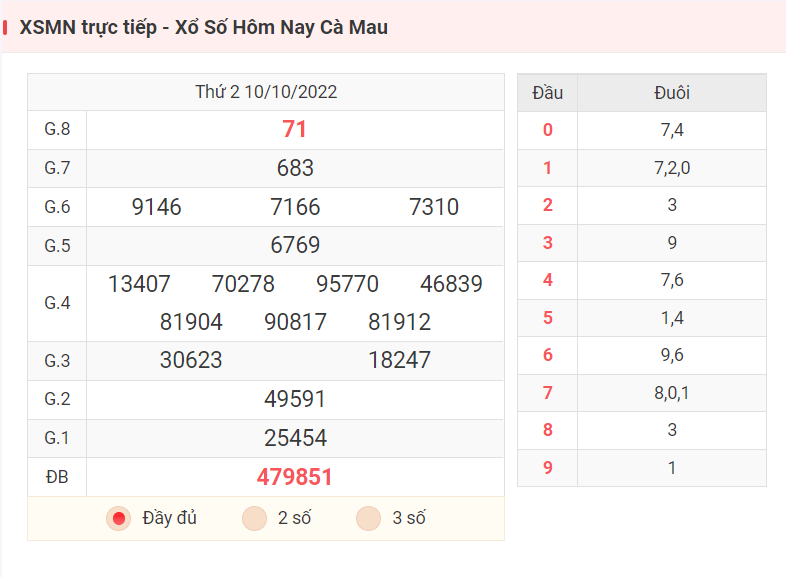Click the XSMN trực tiếp Cà Mau heading

[x=204, y=27]
